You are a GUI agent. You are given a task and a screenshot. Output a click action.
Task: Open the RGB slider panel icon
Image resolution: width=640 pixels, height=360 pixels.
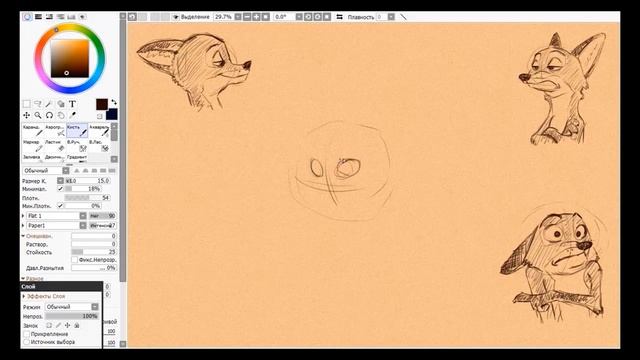click(38, 17)
